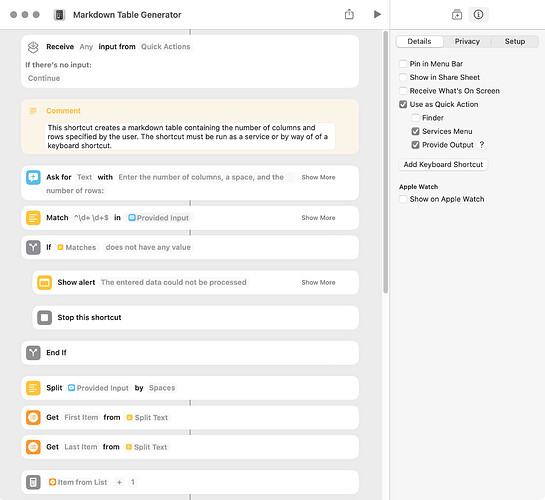Click the Show alert action icon
This screenshot has height=500, width=545.
pyautogui.click(x=44, y=282)
